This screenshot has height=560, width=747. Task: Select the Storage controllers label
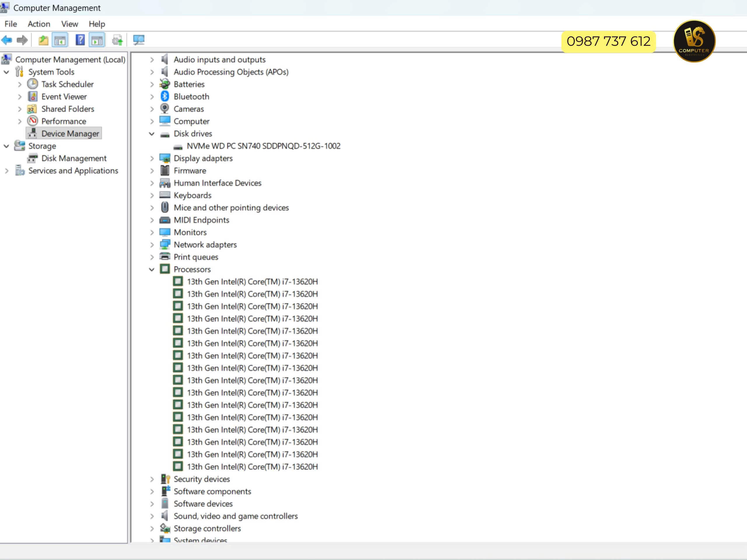pyautogui.click(x=207, y=528)
